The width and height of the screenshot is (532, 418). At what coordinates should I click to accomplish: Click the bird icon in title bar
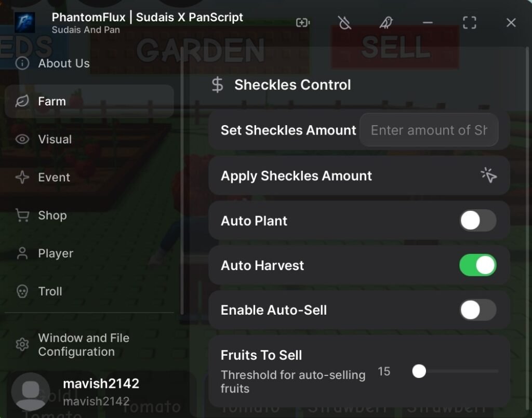click(386, 22)
